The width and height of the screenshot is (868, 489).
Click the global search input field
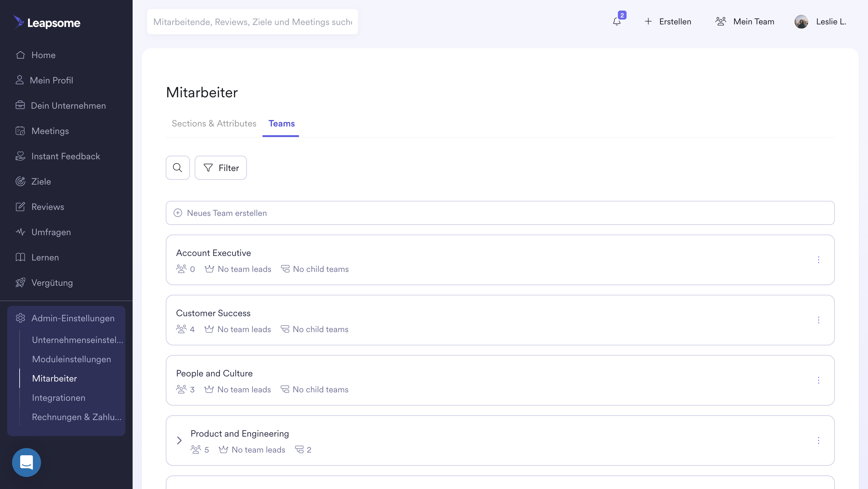(x=252, y=22)
